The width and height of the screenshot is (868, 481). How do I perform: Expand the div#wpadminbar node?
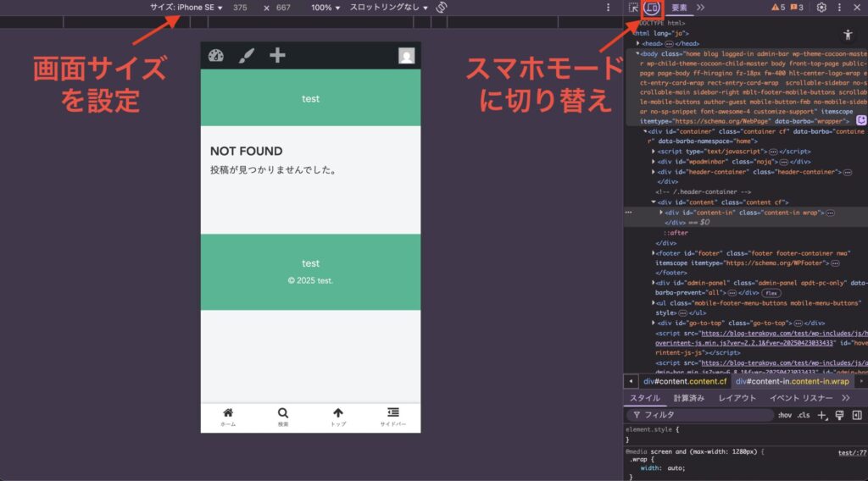click(x=654, y=162)
